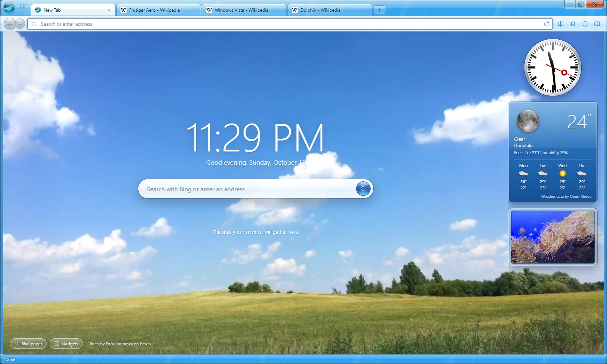Screen dimensions: 607x364
Task: Click the Done status bar text
Action: click(10, 359)
